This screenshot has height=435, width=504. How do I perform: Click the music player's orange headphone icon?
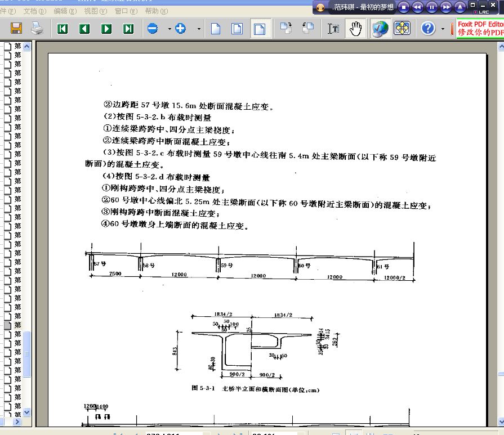320,7
